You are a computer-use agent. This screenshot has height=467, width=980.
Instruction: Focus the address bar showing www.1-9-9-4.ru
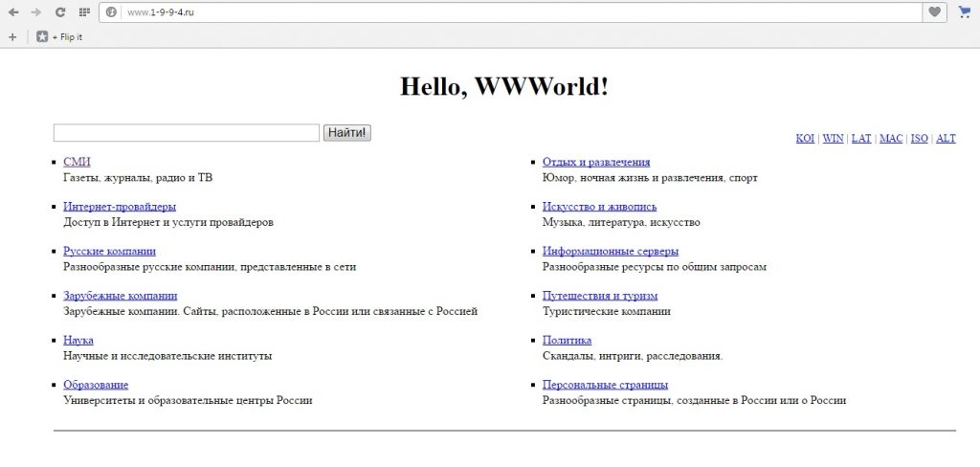(479, 12)
